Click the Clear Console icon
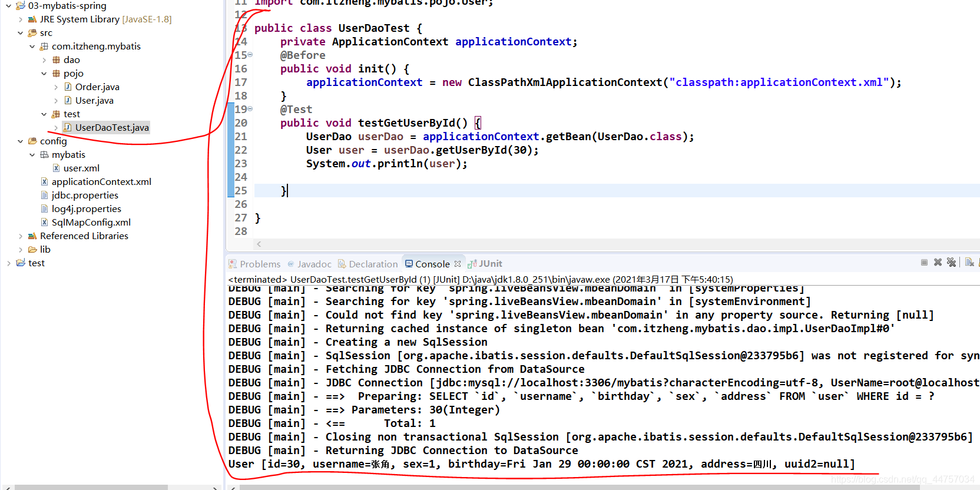 coord(969,263)
